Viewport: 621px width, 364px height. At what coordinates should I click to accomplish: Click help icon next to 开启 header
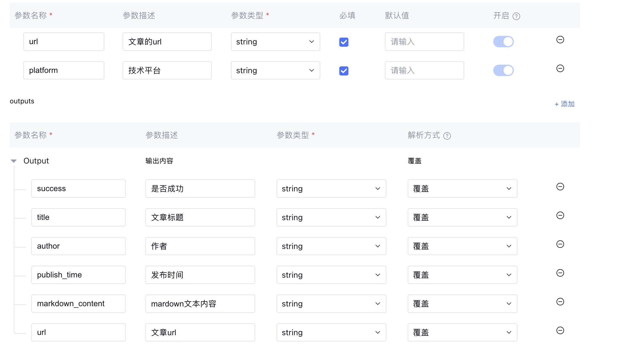pos(516,16)
